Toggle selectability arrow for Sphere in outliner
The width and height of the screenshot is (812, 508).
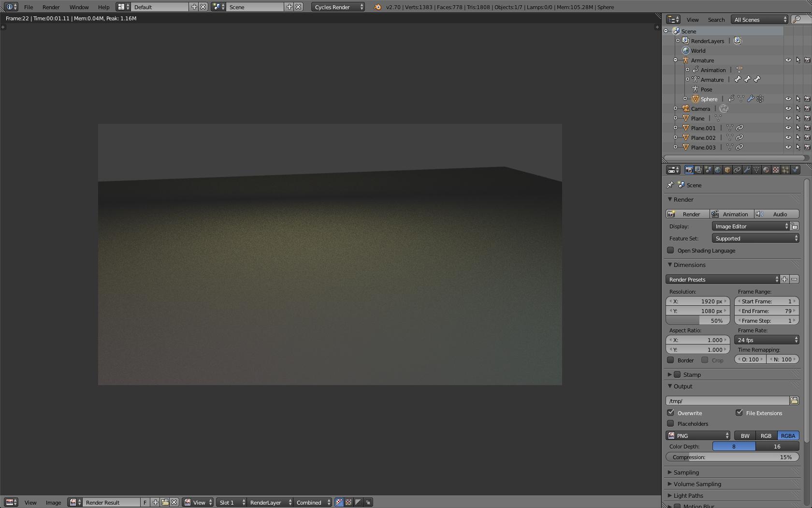click(797, 99)
